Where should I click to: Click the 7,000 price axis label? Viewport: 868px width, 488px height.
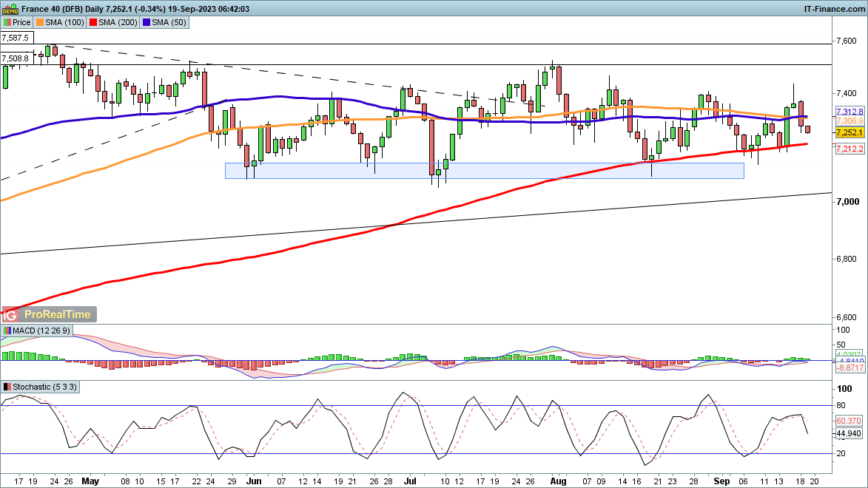point(847,202)
